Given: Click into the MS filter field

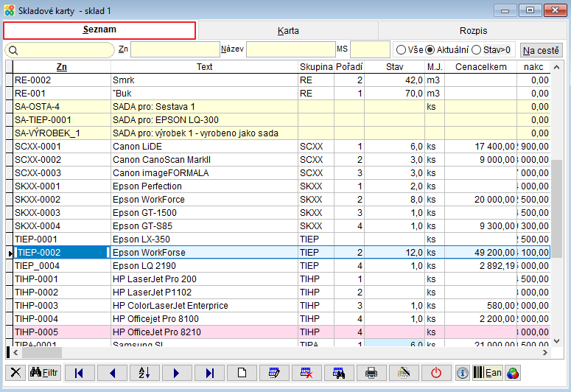Looking at the screenshot, I should pyautogui.click(x=370, y=49).
